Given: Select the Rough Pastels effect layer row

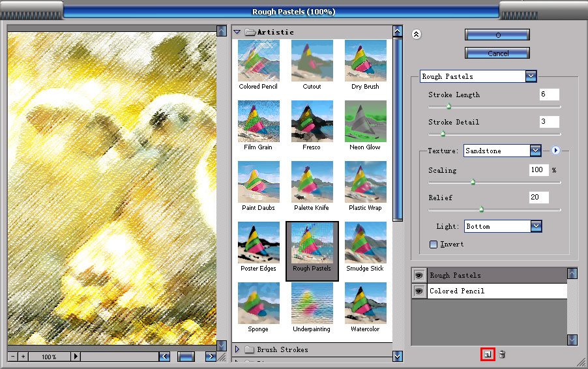Looking at the screenshot, I should (x=497, y=275).
